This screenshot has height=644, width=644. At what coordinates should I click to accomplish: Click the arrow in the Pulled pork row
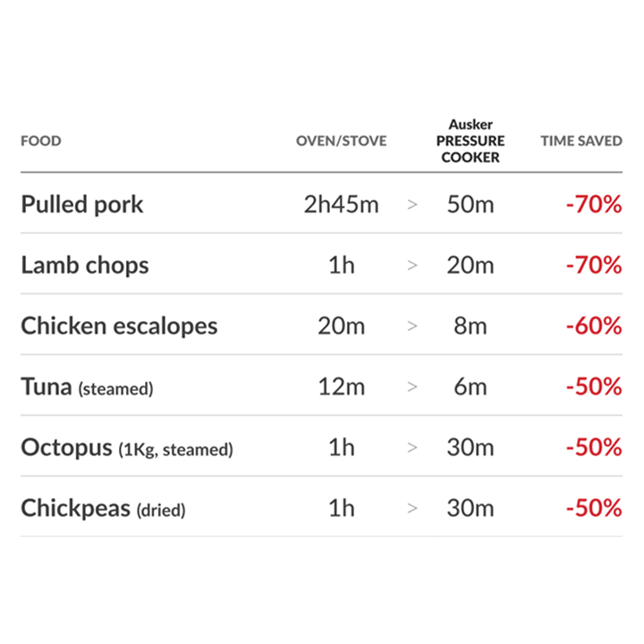[x=412, y=205]
